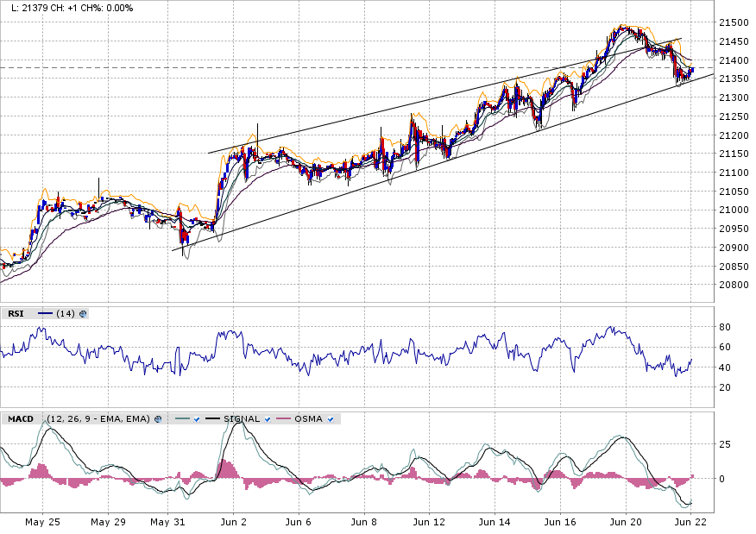This screenshot has height=534, width=756.
Task: Click the RSI axis value 20
Action: 725,387
